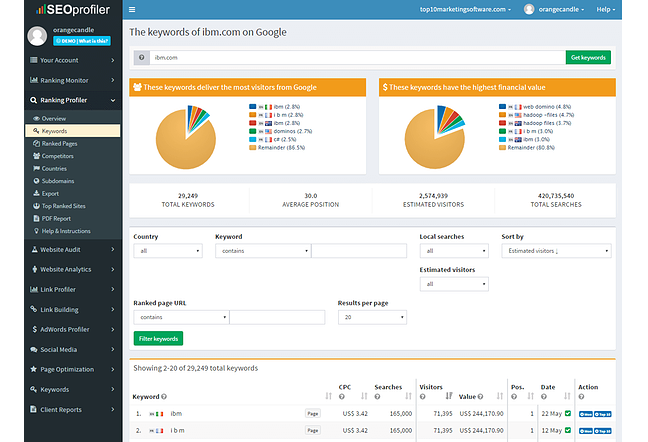Click the Keyword filter text input
Viewport: 648px width, 442px height.
click(359, 251)
